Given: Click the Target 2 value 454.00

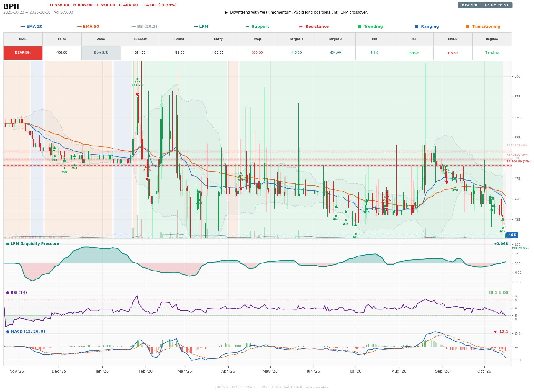Looking at the screenshot, I should (335, 53).
